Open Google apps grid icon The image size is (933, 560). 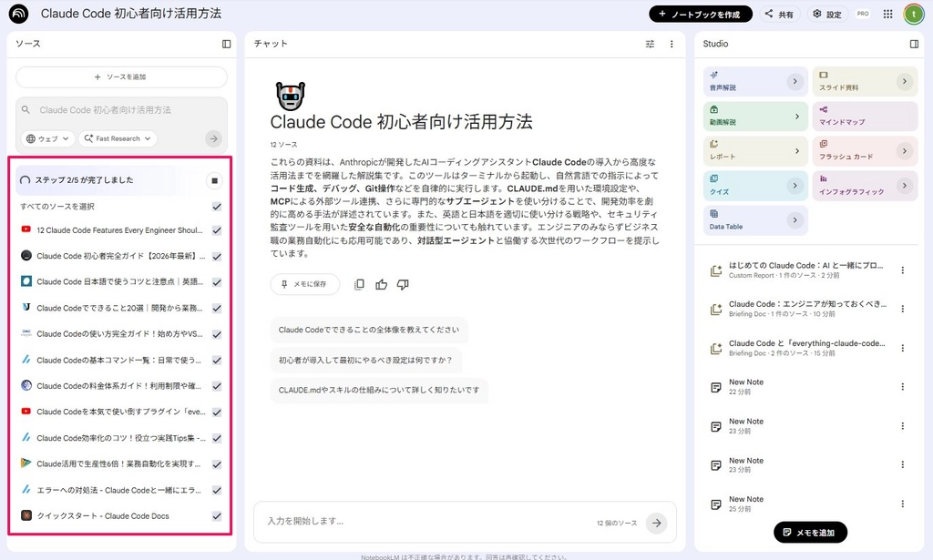[887, 14]
